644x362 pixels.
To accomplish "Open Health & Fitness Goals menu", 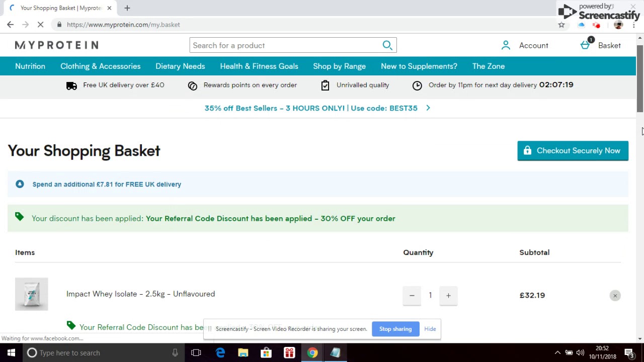I will [x=259, y=66].
